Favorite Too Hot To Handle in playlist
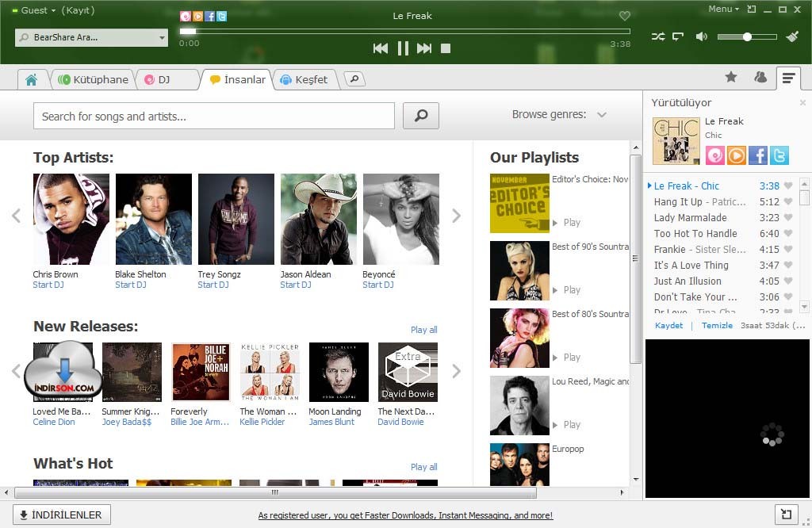812x528 pixels. click(788, 233)
